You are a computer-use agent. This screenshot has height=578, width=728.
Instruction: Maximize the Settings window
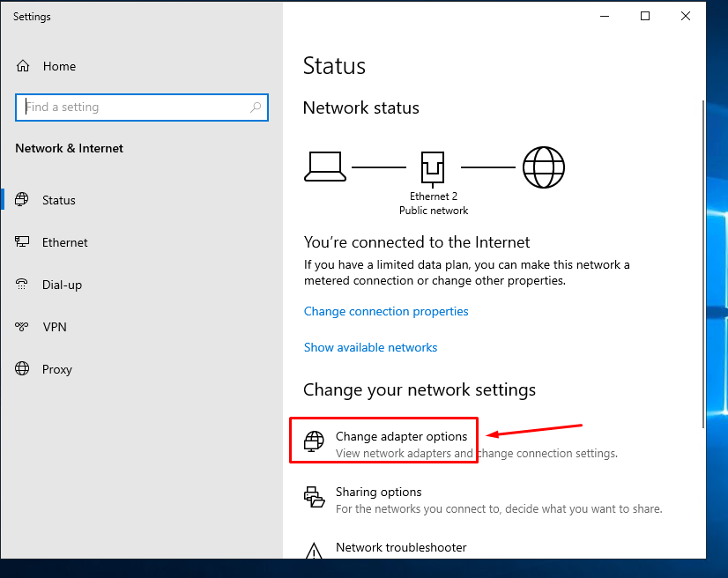[x=645, y=16]
